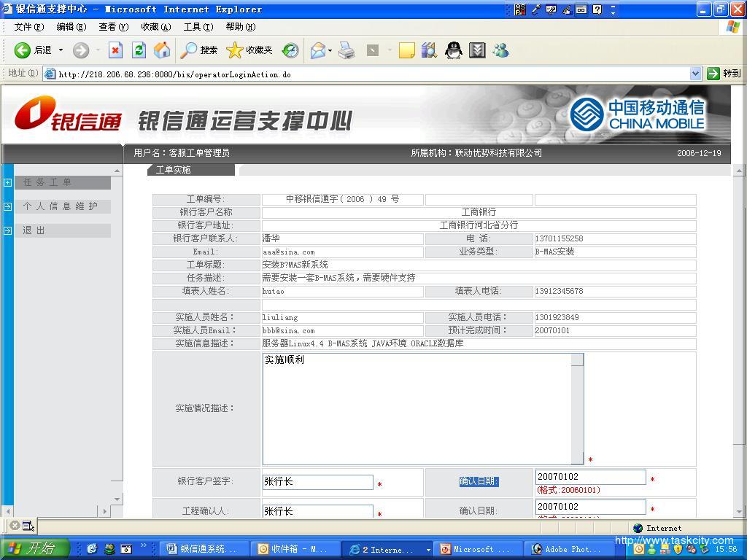Open the History toolbar icon
747x560 pixels.
coord(290,50)
